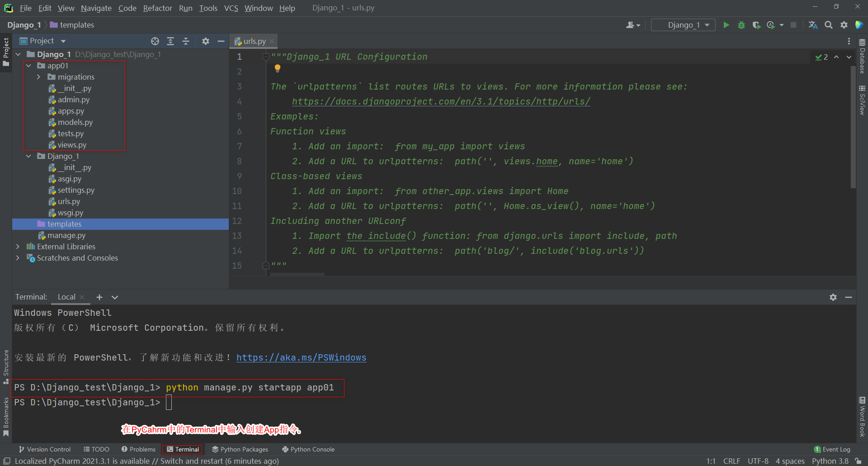Open the Project view dropdown
Image resolution: width=868 pixels, height=466 pixels.
[x=43, y=41]
